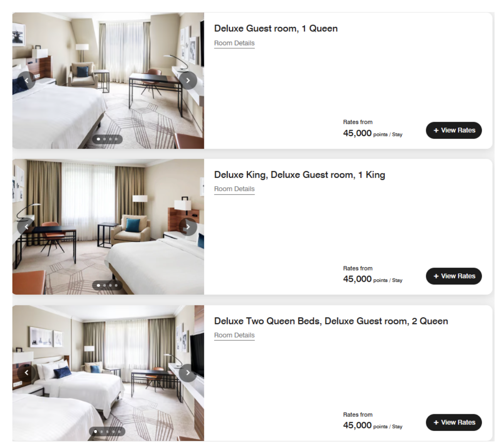Open Room Details for Deluxe King room
The height and width of the screenshot is (448, 500).
[x=234, y=189]
